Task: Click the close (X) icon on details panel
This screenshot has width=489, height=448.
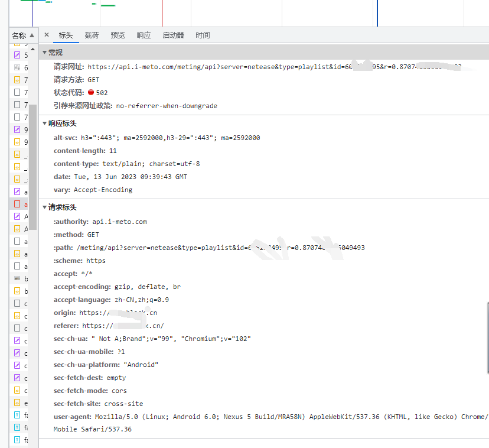Action: (47, 35)
